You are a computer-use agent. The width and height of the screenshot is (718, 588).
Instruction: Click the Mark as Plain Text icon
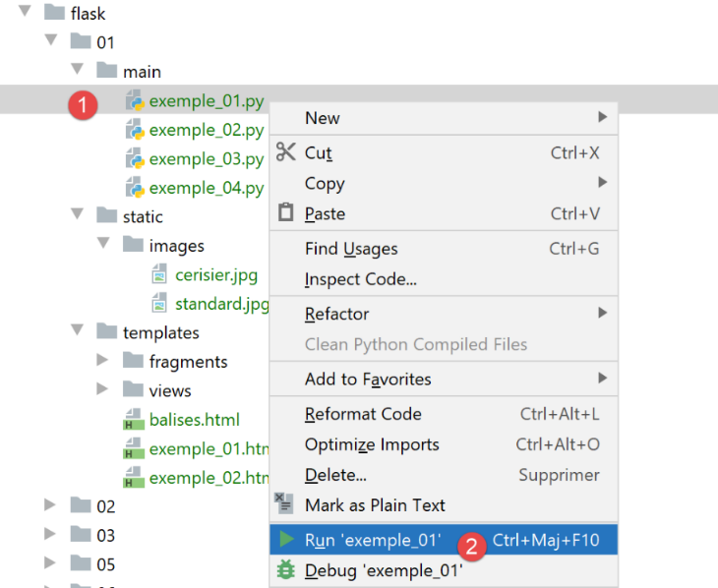pyautogui.click(x=284, y=504)
